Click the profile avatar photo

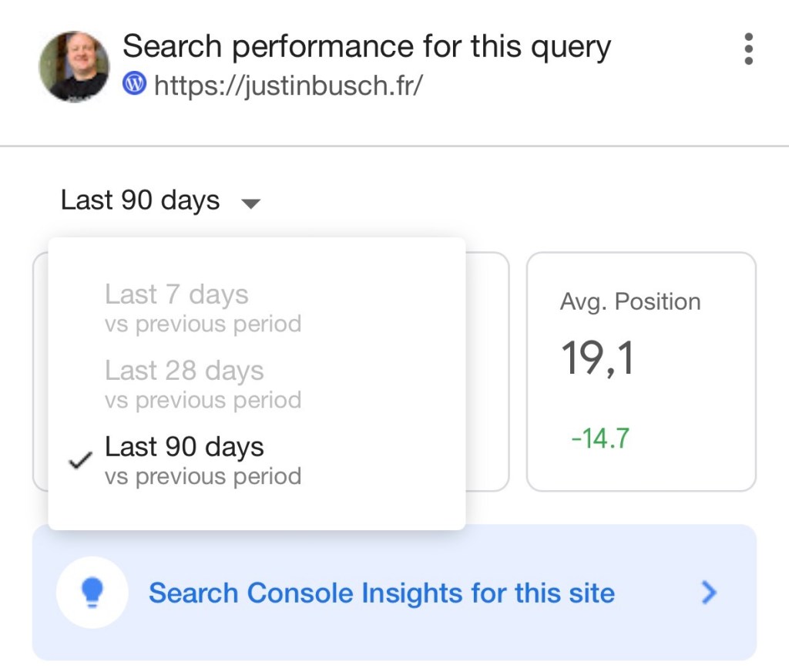click(74, 66)
